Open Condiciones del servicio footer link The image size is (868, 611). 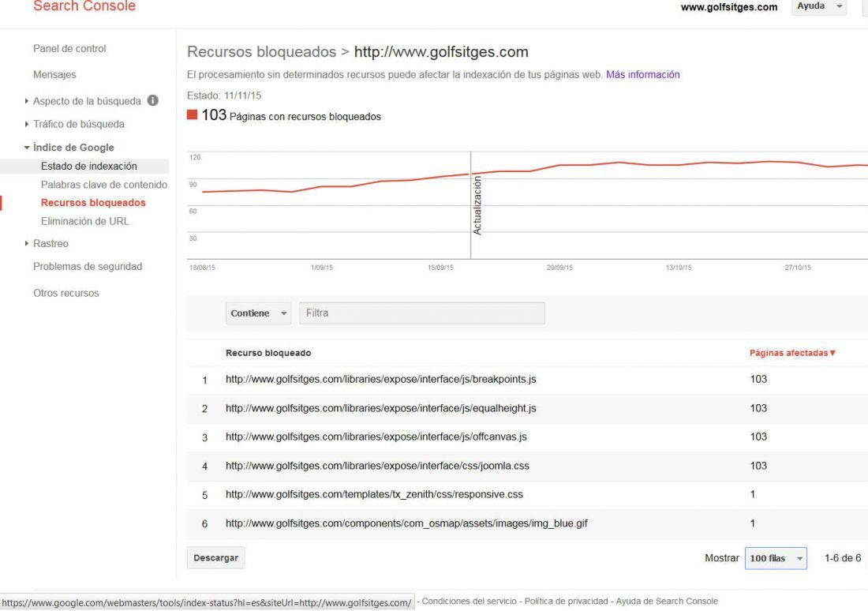(470, 601)
